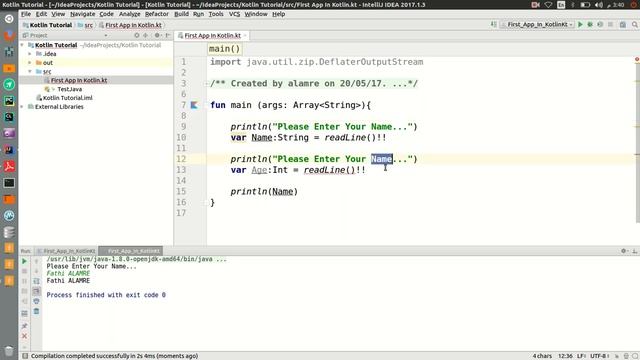Select TestJava in project tree
640x360 pixels.
(x=69, y=89)
